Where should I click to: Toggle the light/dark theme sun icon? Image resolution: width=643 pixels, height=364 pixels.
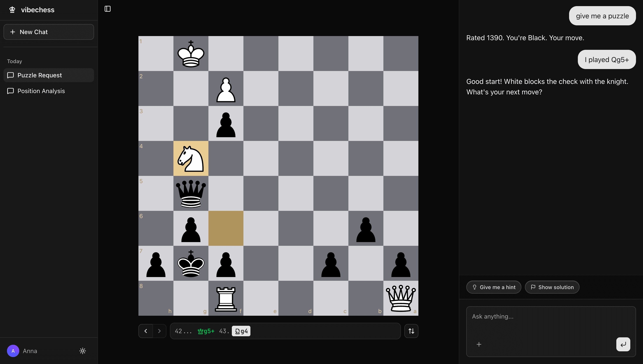click(x=83, y=351)
